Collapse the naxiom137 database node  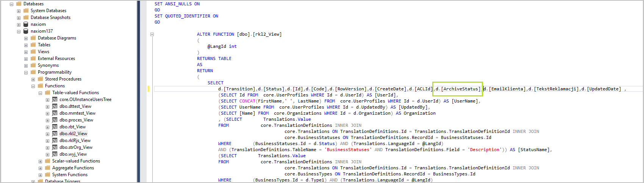[19, 32]
